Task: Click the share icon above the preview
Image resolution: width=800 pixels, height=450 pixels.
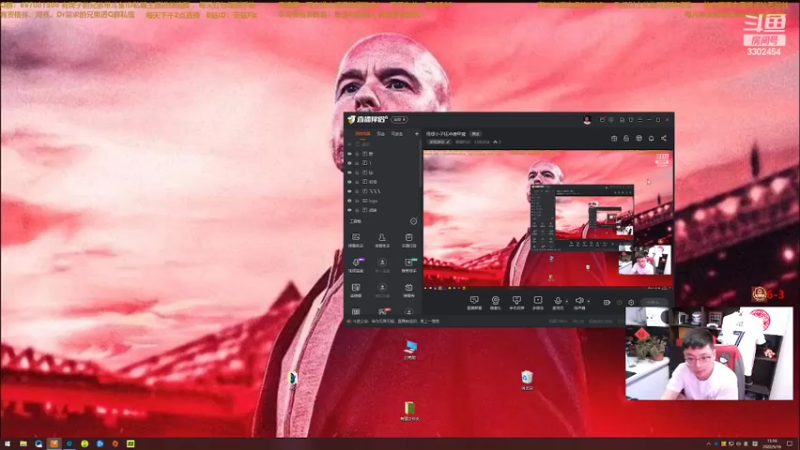Action: [x=664, y=138]
